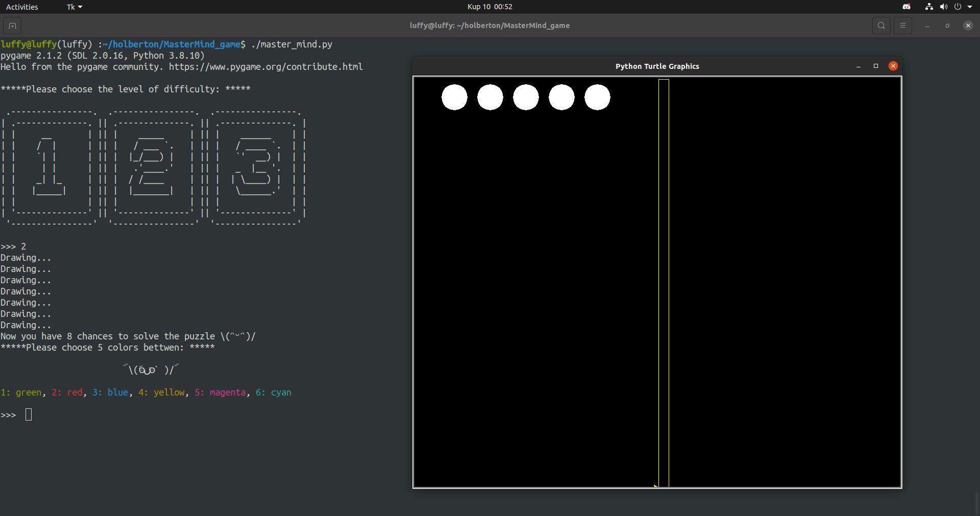The image size is (980, 516).
Task: Click the third white circle in turtle window
Action: click(526, 97)
